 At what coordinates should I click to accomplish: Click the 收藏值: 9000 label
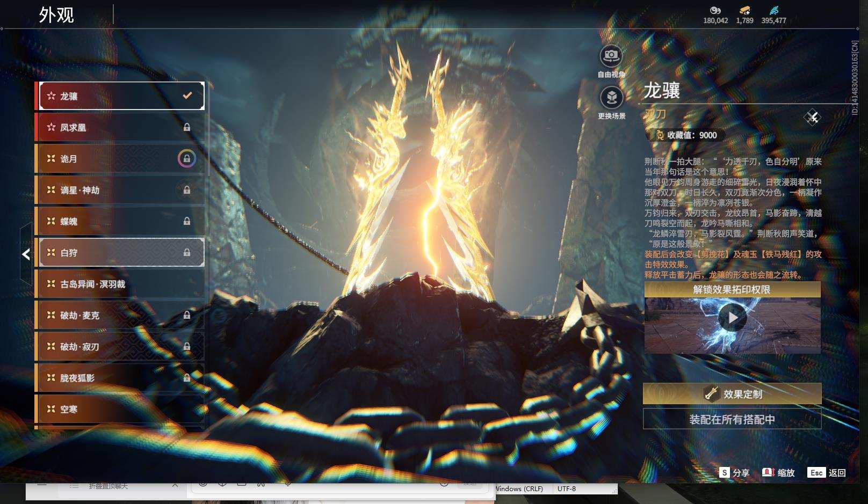pyautogui.click(x=692, y=135)
